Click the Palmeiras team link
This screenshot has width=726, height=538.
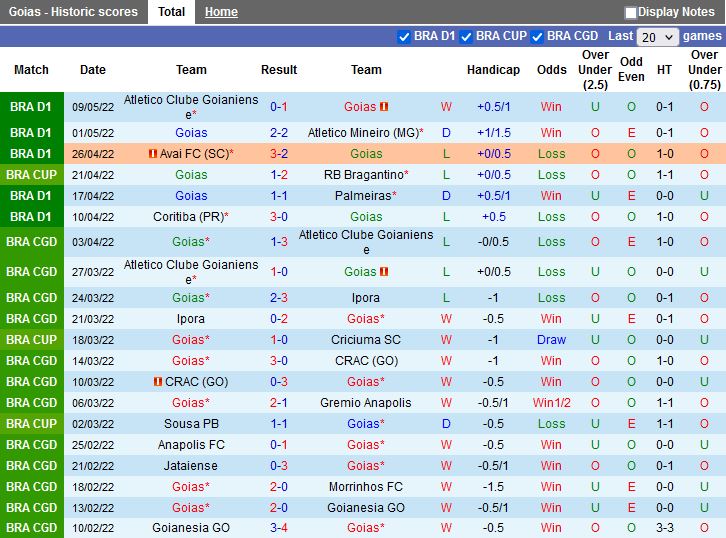(365, 196)
